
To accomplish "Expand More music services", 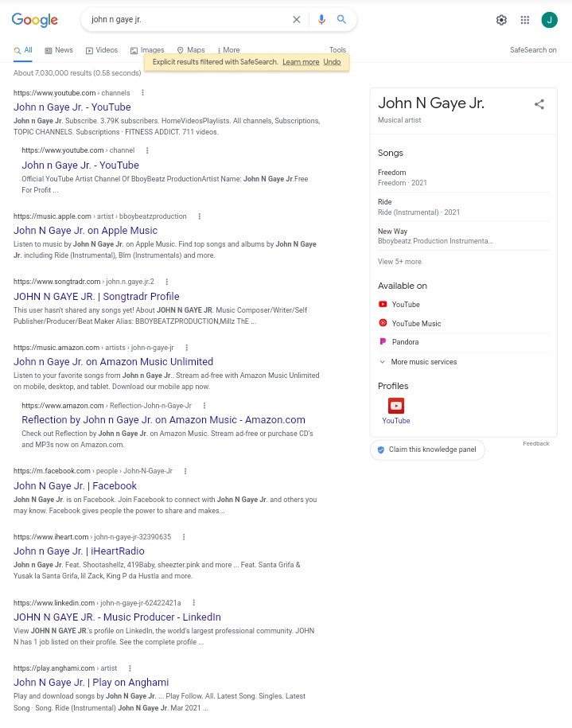I will coord(418,362).
